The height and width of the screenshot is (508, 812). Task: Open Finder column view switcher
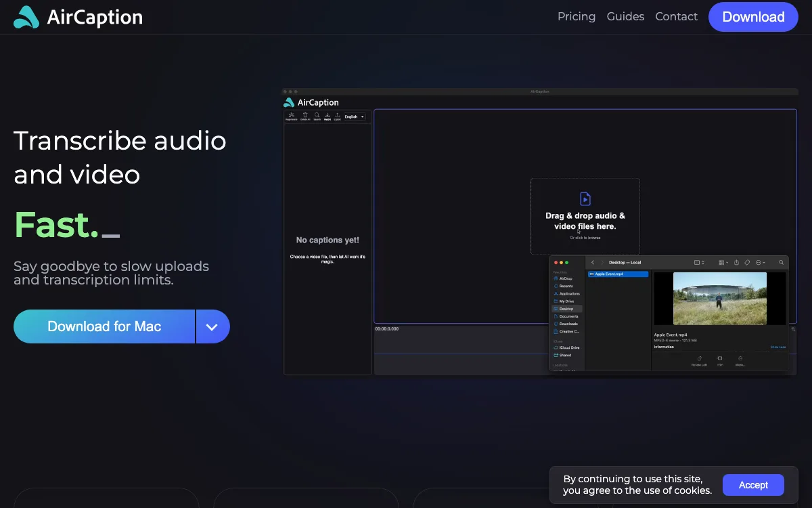[699, 262]
